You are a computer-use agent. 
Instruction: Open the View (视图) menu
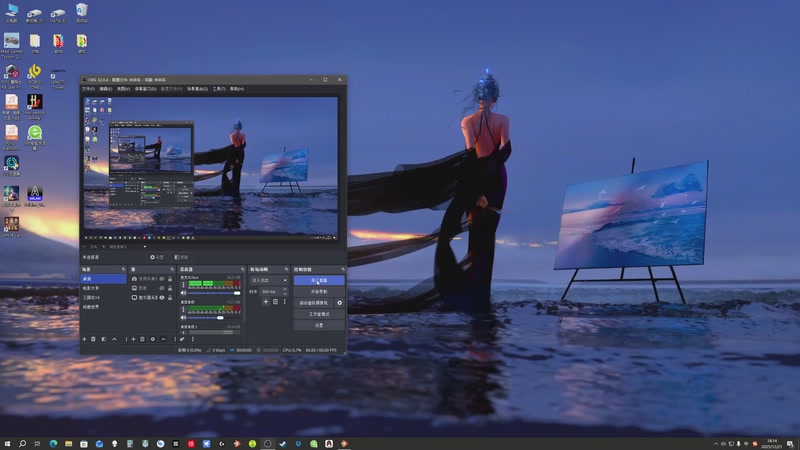[123, 89]
